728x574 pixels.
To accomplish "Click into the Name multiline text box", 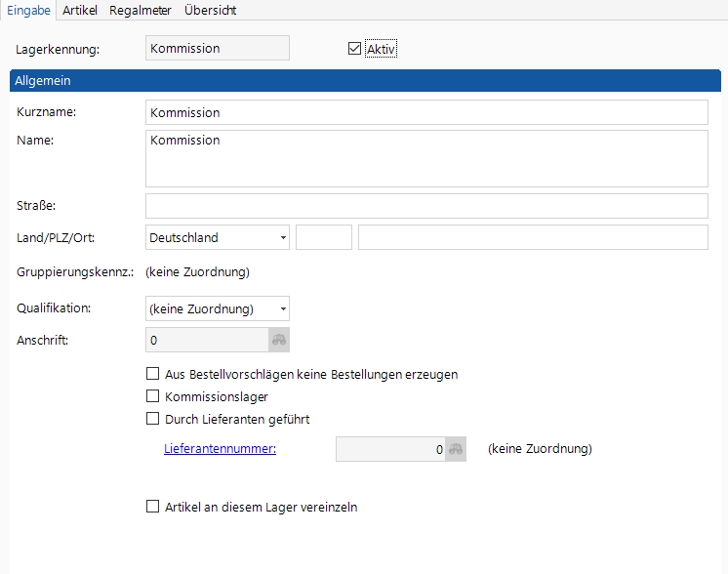I will (425, 158).
